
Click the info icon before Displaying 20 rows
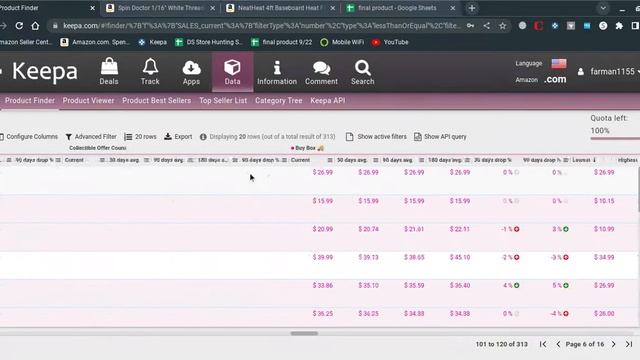pos(203,137)
